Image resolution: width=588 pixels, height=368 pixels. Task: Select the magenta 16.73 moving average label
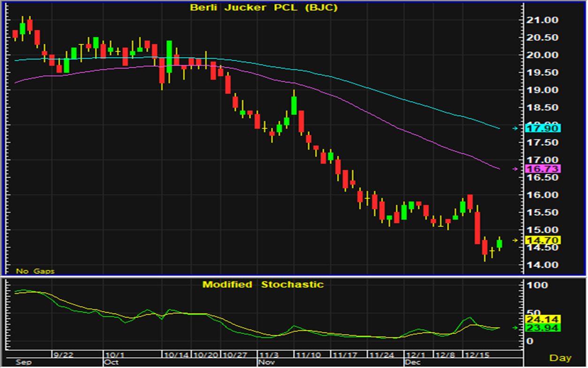click(x=543, y=169)
